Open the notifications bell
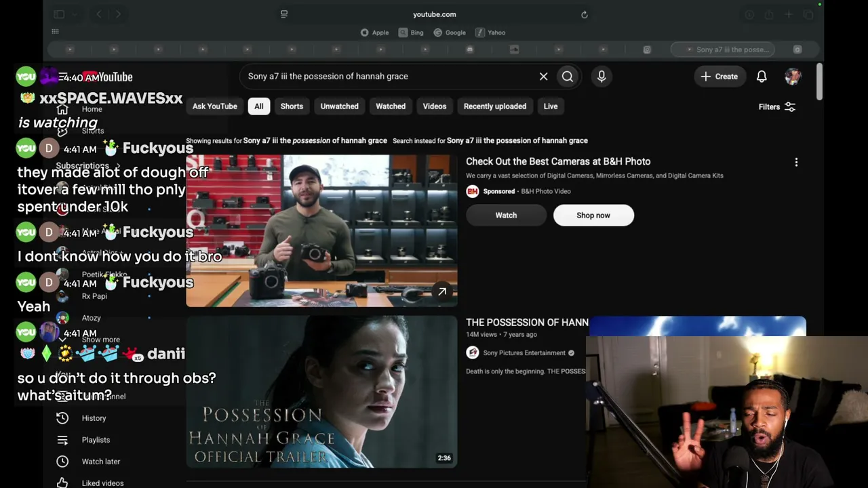Screen dimensions: 868x488 [x=762, y=77]
